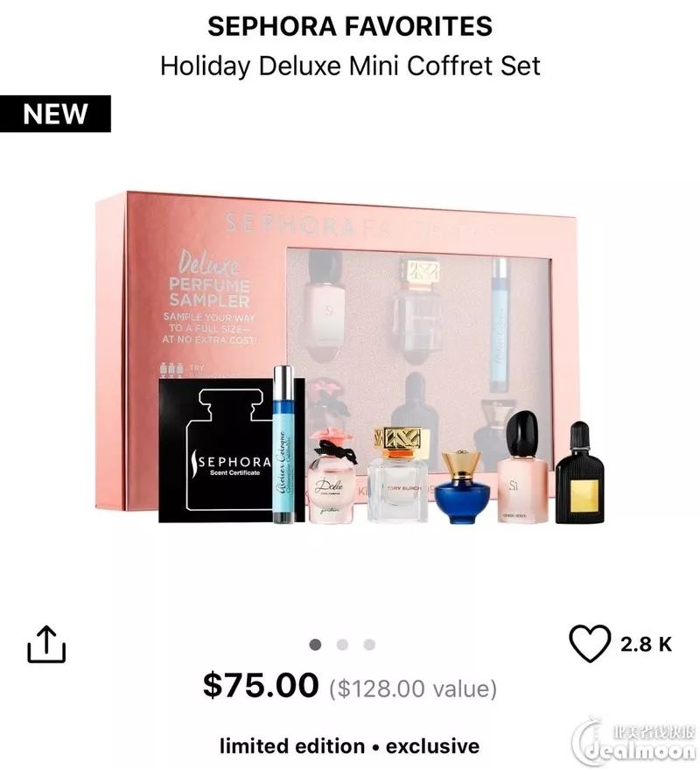The image size is (700, 769).
Task: Select the first image carousel dot
Action: tap(315, 645)
